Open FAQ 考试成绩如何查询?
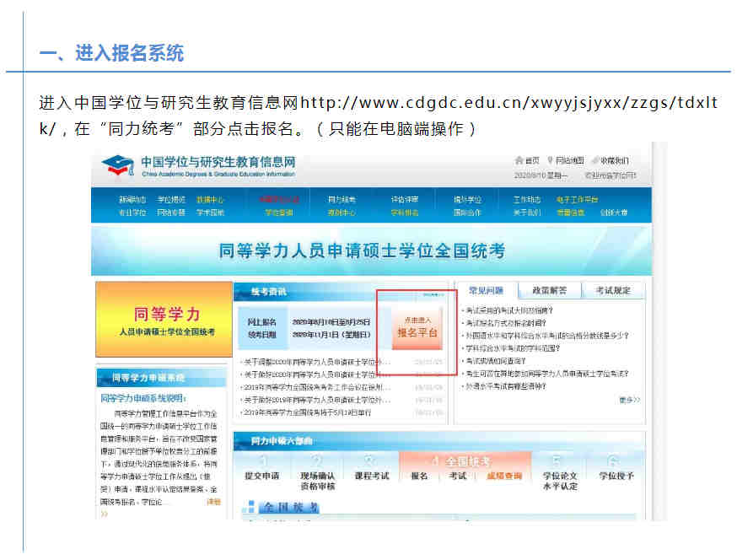Viewport: 737px width, 560px height. tap(495, 361)
